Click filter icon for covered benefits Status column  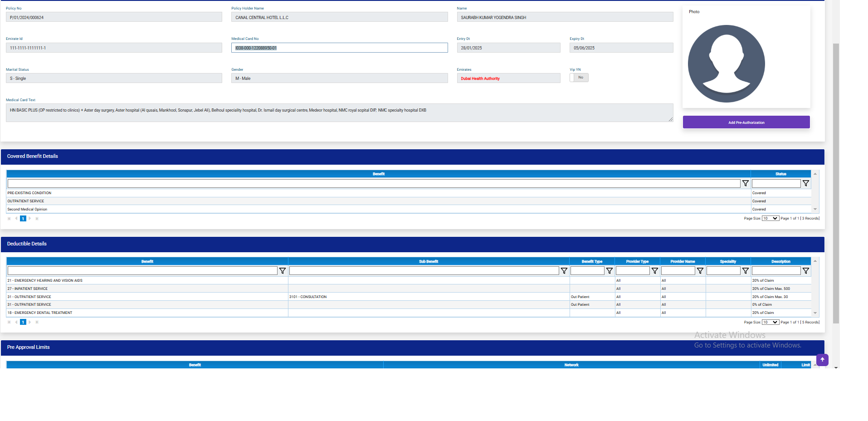click(x=805, y=183)
